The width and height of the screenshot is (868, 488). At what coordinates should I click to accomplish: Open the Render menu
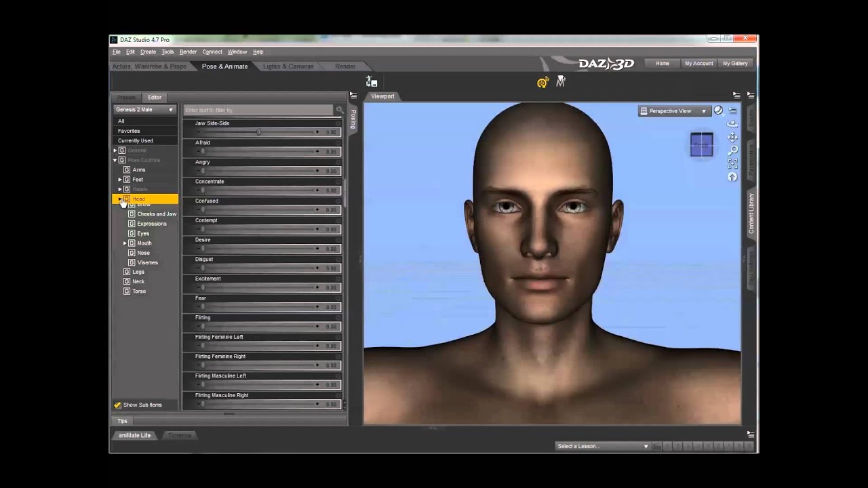[x=188, y=52]
